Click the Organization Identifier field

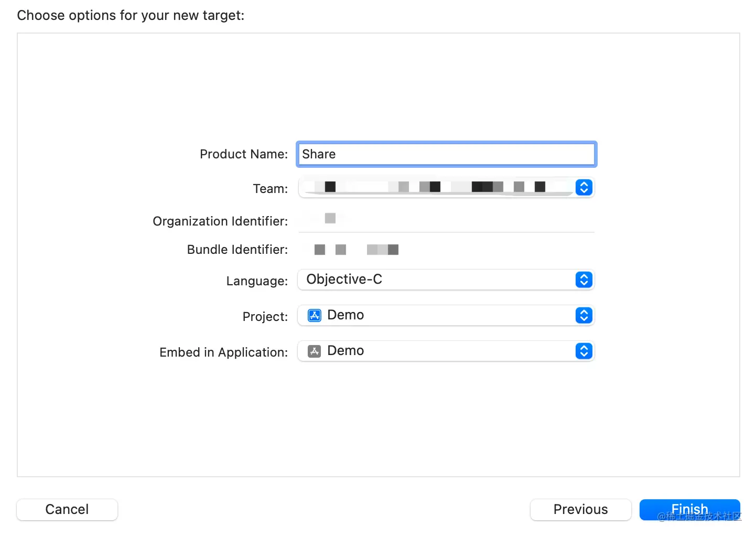446,220
